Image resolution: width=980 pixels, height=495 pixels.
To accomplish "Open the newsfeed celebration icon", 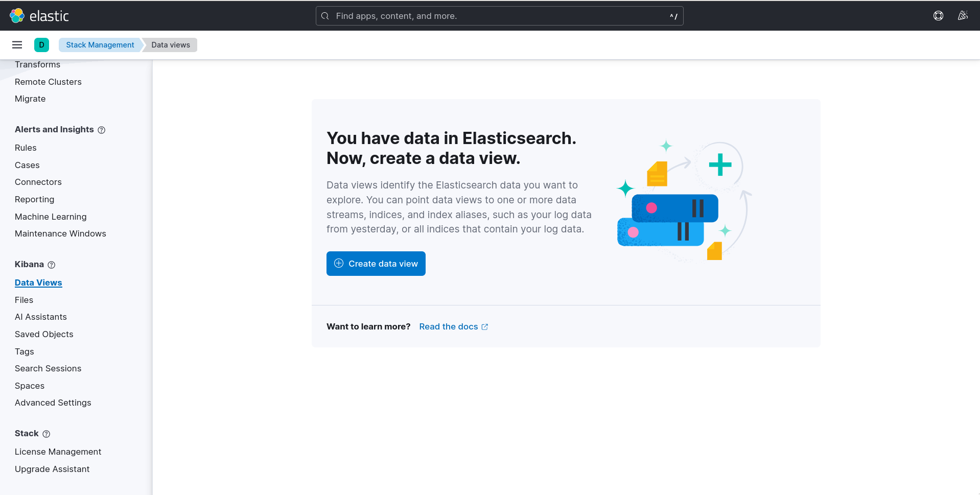I will pos(963,16).
